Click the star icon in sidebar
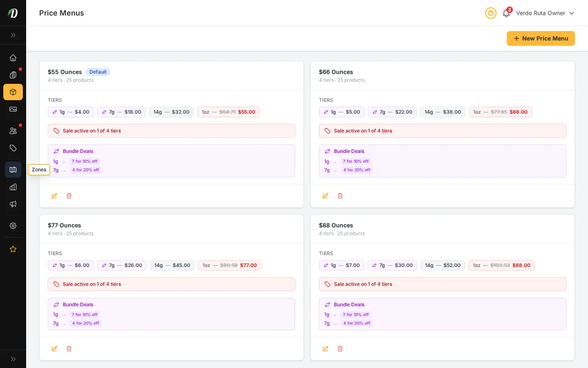This screenshot has width=588, height=368. click(x=13, y=249)
